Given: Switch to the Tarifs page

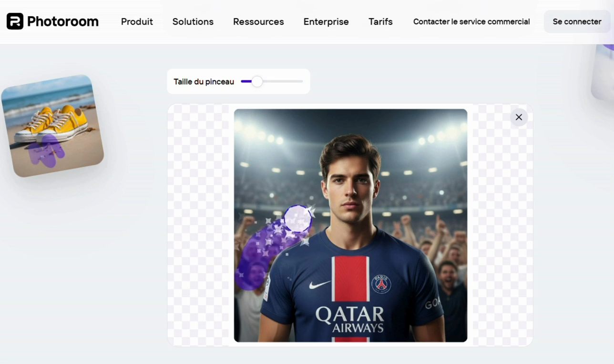Looking at the screenshot, I should (x=380, y=21).
